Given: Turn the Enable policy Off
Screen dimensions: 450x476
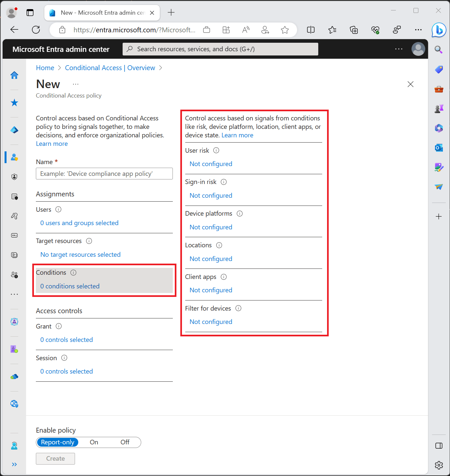Looking at the screenshot, I should [x=125, y=442].
